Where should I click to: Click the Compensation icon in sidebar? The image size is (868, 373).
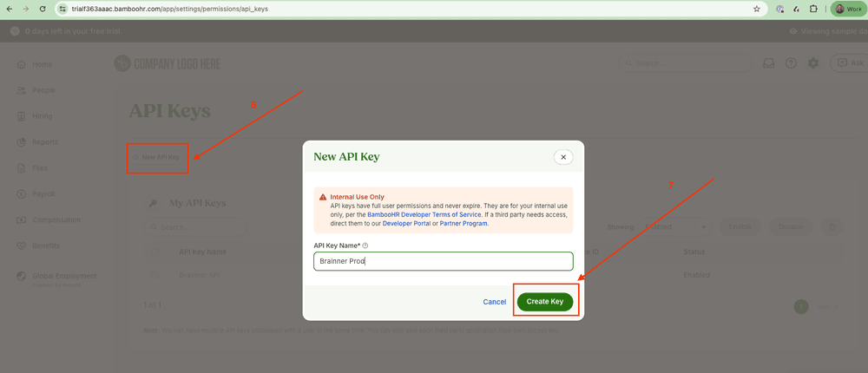tap(22, 219)
